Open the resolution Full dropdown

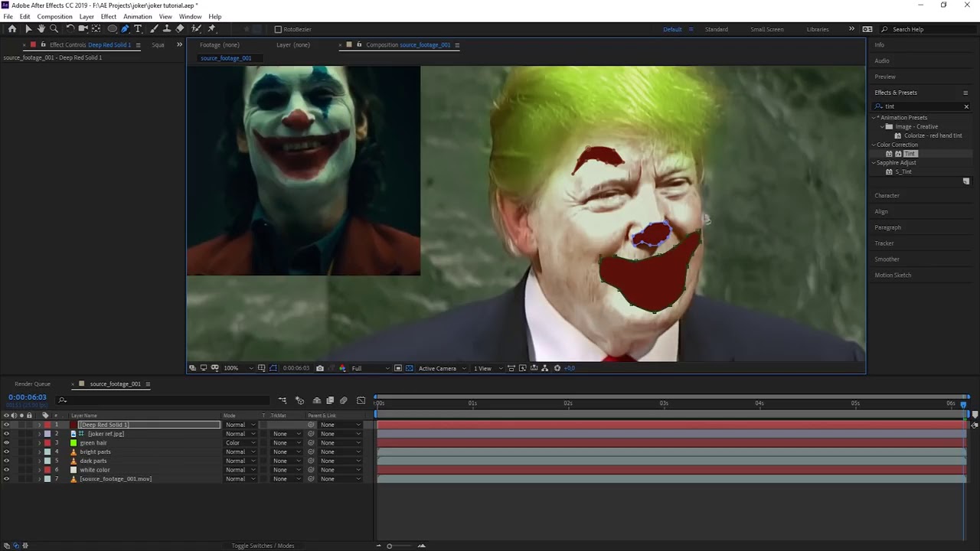click(368, 368)
